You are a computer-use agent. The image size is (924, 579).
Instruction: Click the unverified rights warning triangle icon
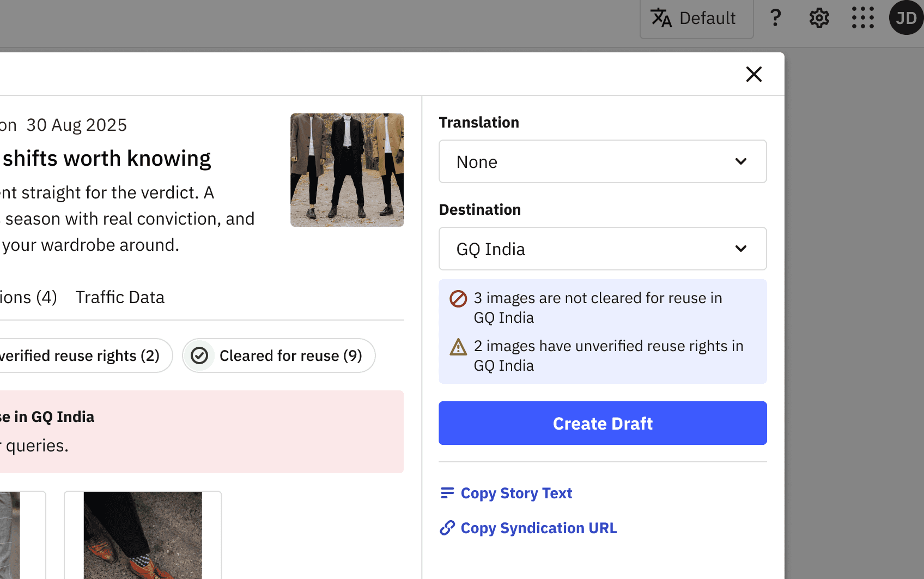(458, 346)
